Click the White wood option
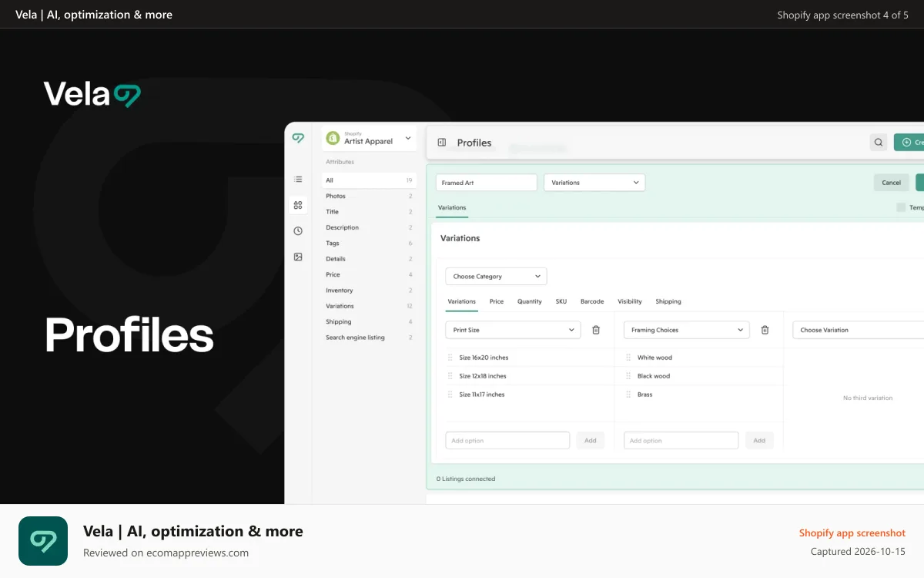 [x=654, y=358]
